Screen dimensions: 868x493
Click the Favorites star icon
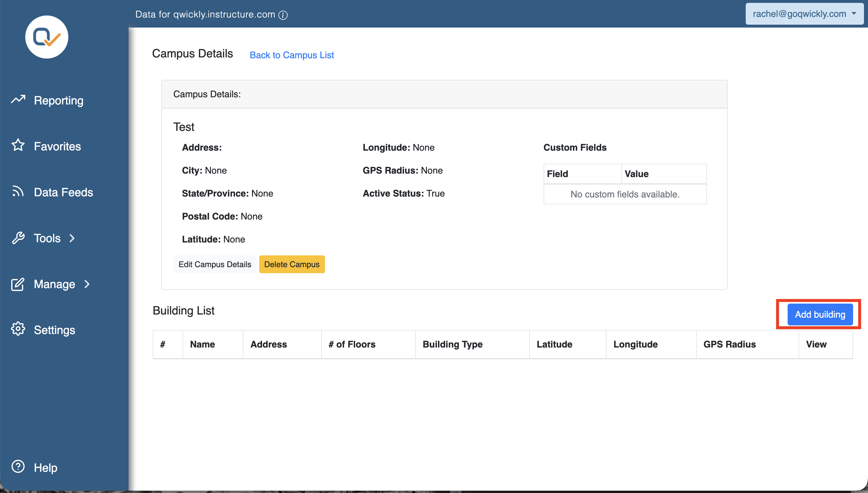[18, 145]
